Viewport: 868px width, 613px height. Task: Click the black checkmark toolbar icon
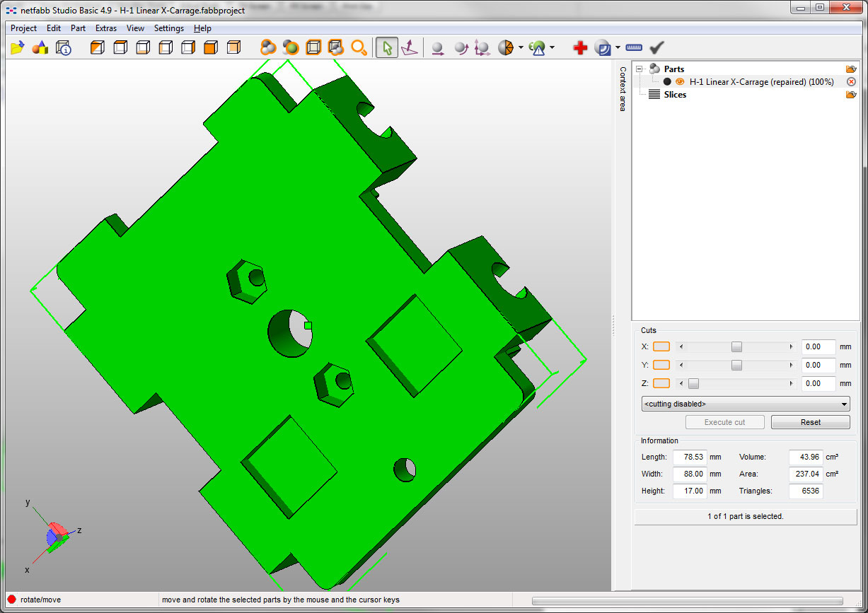point(657,48)
